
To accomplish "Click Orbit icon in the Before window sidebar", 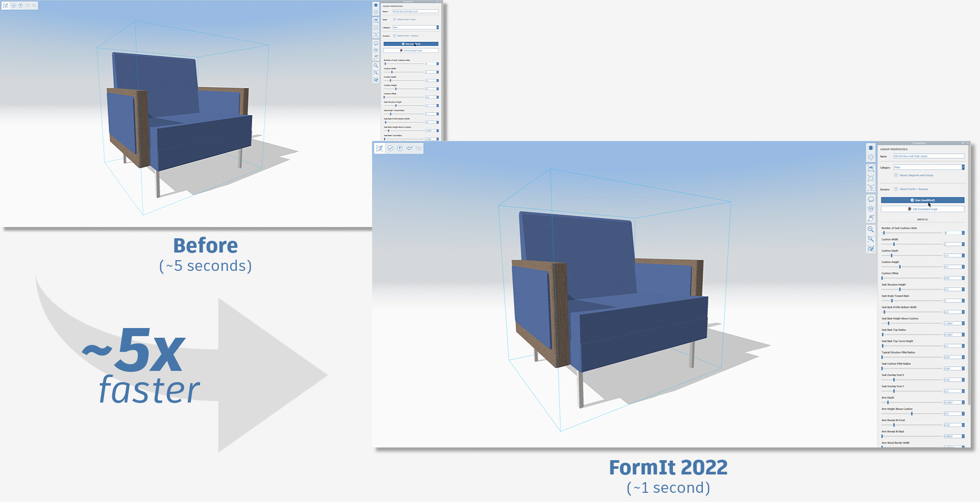I will [x=376, y=43].
